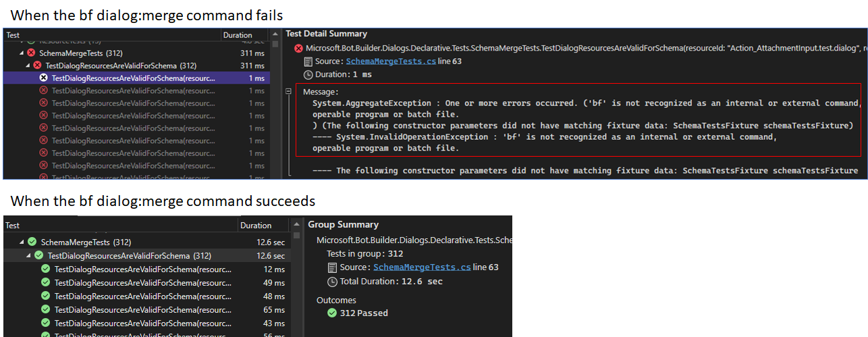This screenshot has height=337, width=868.
Task: Click the Message: label in details
Action: point(321,92)
